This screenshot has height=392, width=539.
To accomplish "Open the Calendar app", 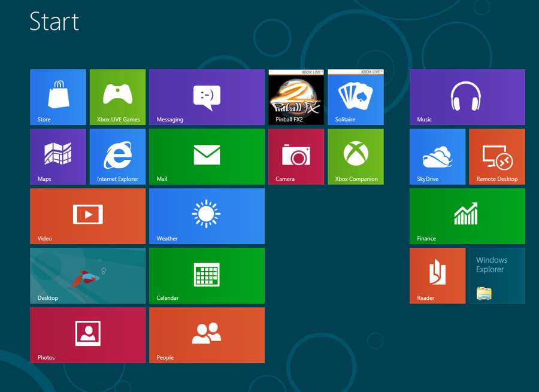I will tap(207, 276).
